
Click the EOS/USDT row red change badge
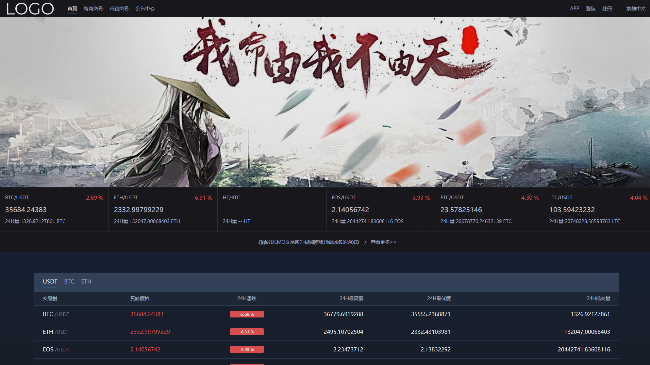pos(247,350)
